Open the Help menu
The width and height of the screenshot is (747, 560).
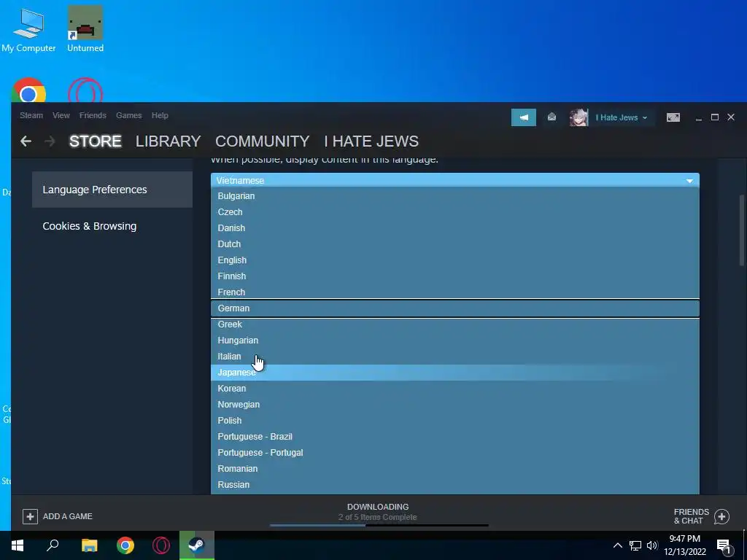tap(160, 115)
